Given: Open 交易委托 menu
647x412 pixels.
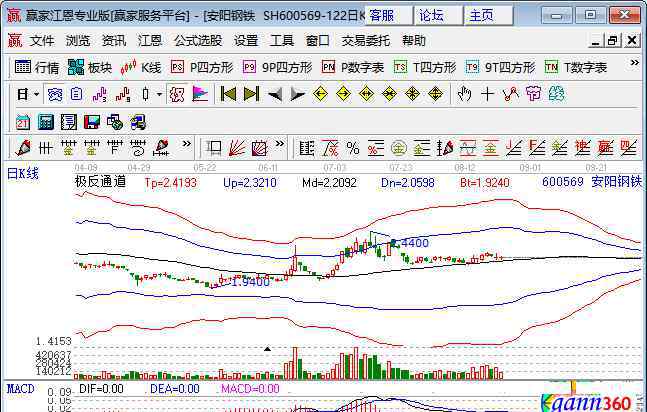Looking at the screenshot, I should (366, 40).
